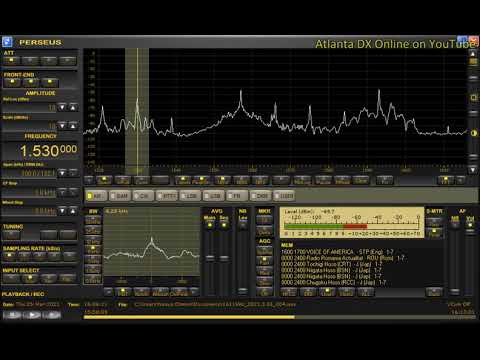This screenshot has width=480, height=360.
Task: Increase amplitude Scale with up arrow
Action: pos(73,126)
